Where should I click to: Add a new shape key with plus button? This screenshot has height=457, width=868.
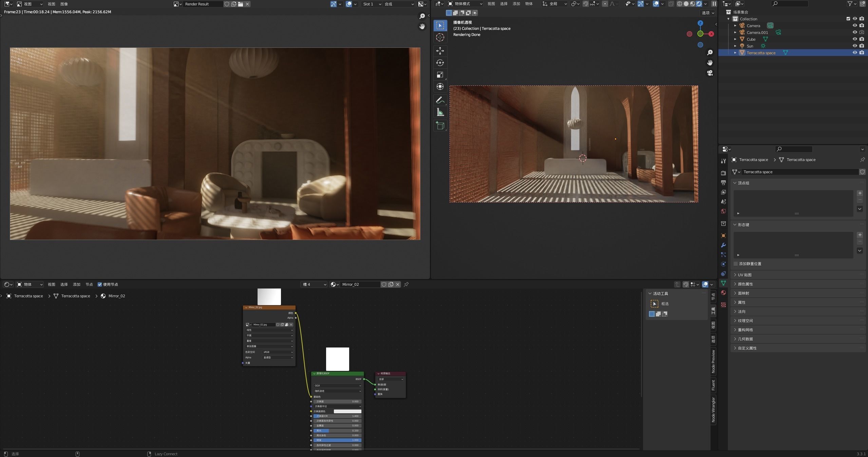(860, 235)
